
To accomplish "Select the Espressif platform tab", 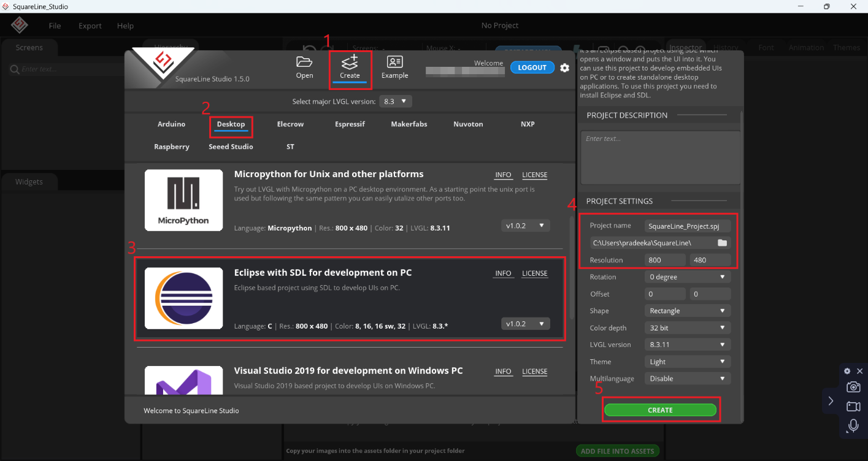I will pyautogui.click(x=350, y=124).
